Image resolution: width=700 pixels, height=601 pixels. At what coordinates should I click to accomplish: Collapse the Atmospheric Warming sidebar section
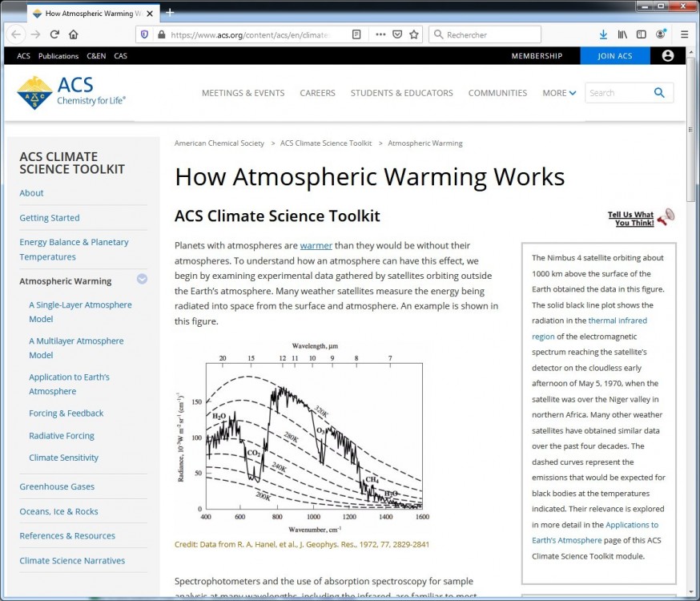click(142, 280)
